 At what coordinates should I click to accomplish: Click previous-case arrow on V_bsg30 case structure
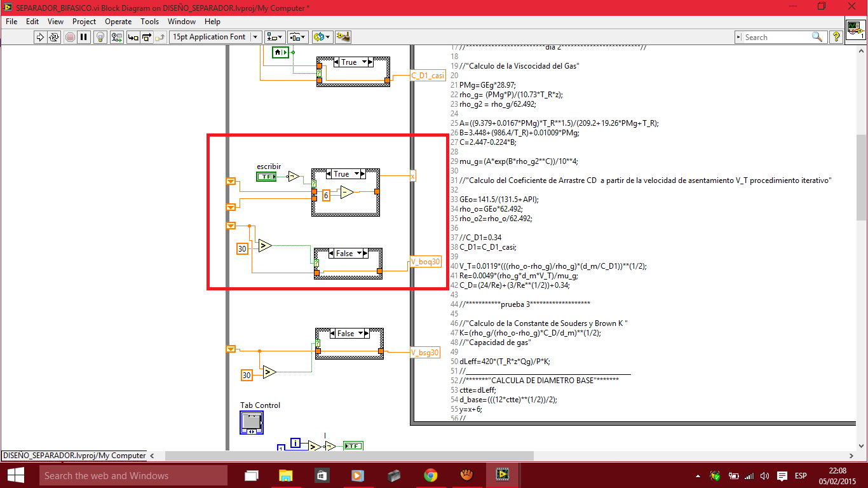point(332,333)
